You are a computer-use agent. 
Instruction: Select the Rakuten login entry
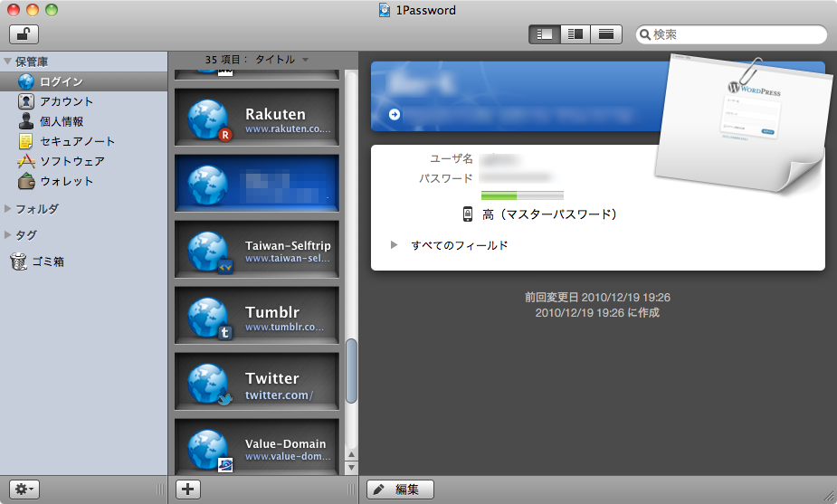pyautogui.click(x=257, y=117)
